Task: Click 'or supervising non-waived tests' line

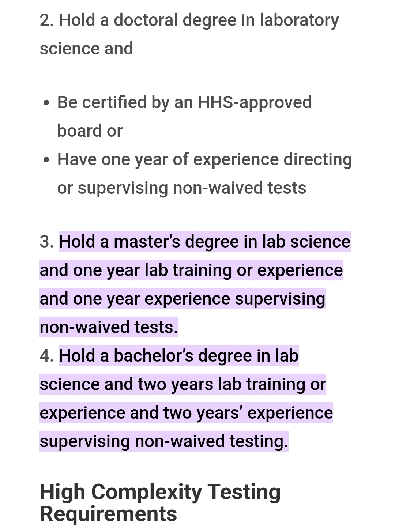Action: (181, 188)
